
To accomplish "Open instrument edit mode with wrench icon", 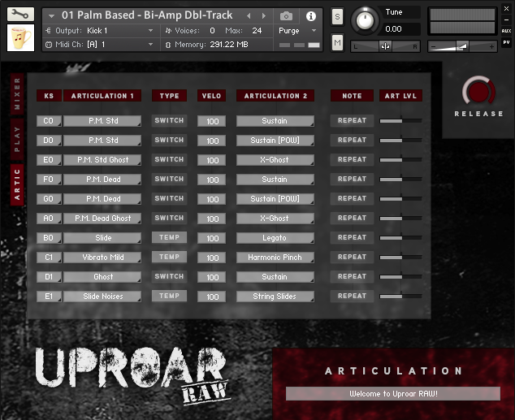I will [20, 14].
